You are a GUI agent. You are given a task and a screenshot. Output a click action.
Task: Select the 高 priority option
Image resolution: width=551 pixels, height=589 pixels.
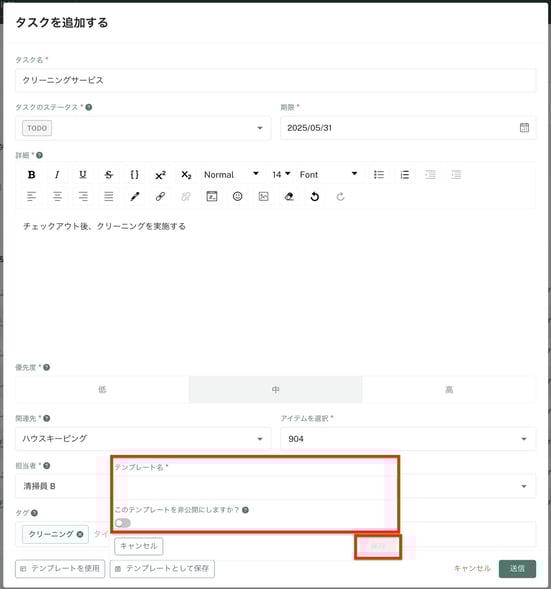(449, 390)
